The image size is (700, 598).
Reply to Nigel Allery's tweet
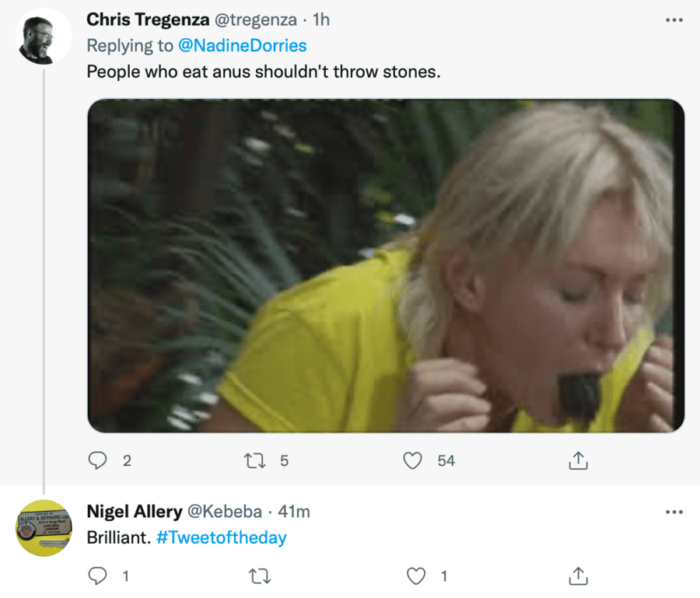coord(98,576)
